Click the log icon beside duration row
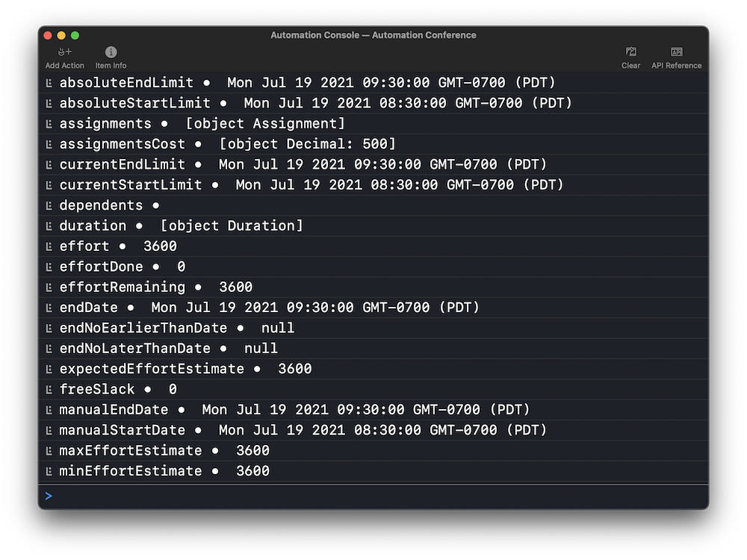The width and height of the screenshot is (747, 560). coord(49,226)
